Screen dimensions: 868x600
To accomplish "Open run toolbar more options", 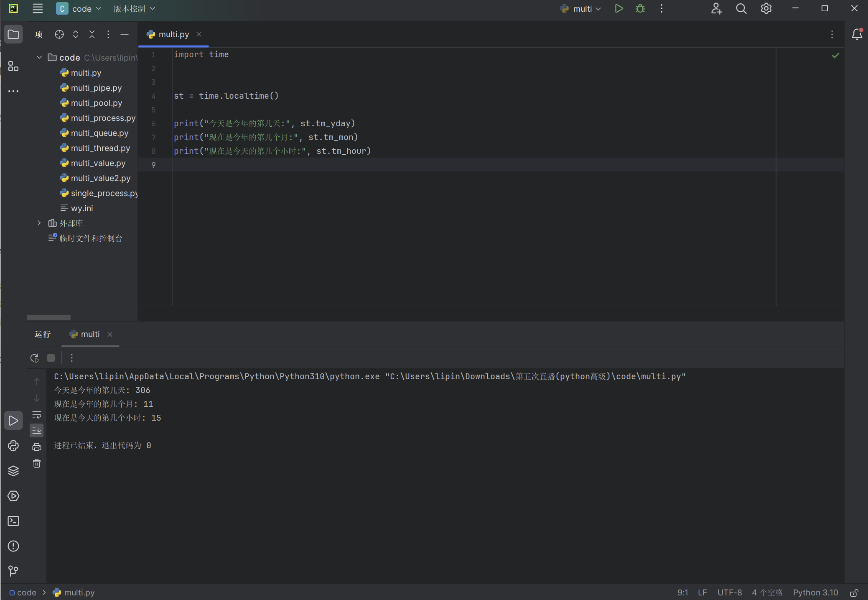I will click(72, 358).
